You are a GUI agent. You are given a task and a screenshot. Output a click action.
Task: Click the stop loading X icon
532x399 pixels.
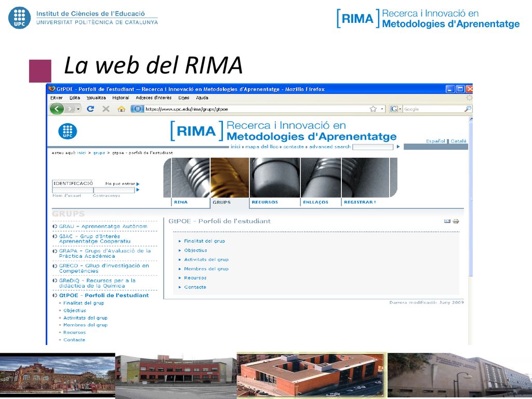coord(106,109)
